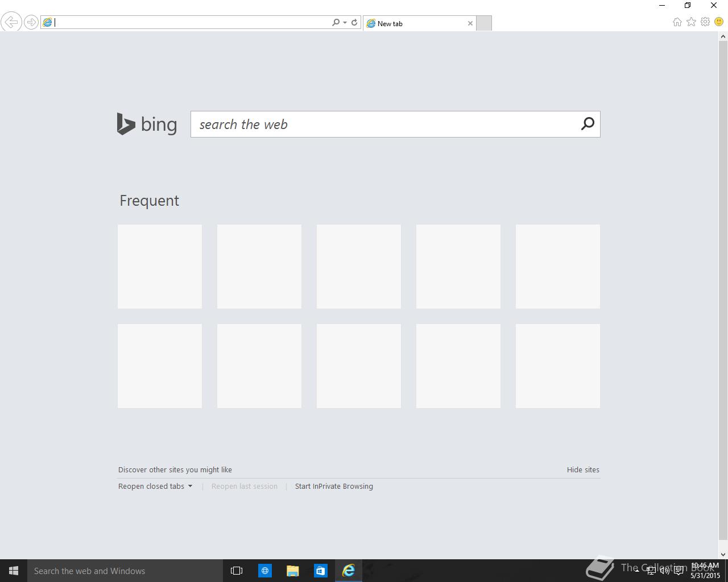Open the Action Center notifications icon
This screenshot has width=728, height=582.
point(679,571)
